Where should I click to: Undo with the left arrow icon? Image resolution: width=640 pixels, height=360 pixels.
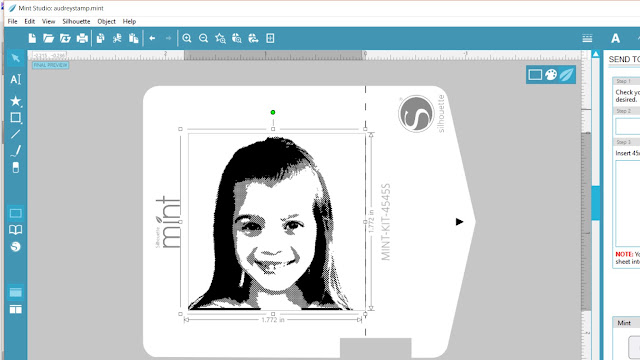(152, 38)
